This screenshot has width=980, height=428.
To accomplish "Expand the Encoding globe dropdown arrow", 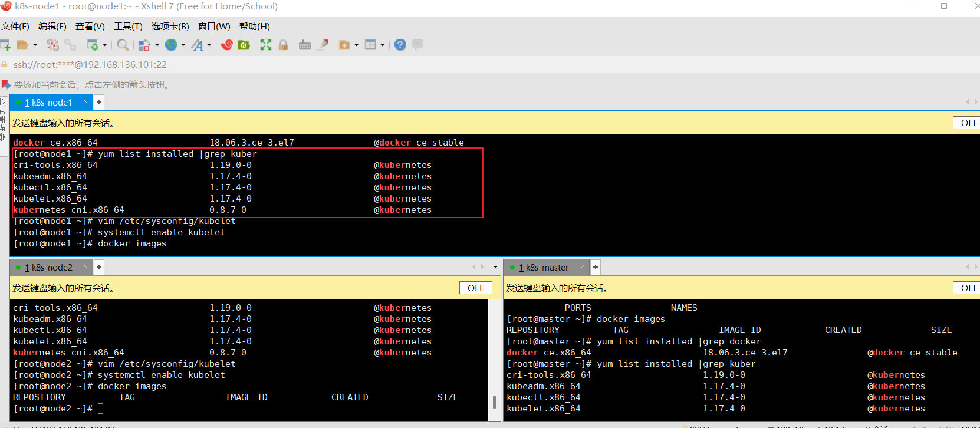I will 183,45.
